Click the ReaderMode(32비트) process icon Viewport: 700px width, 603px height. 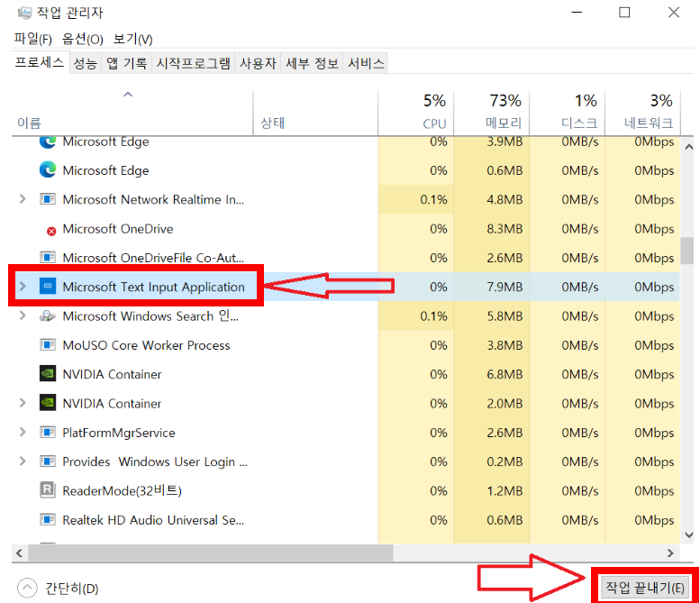point(48,491)
